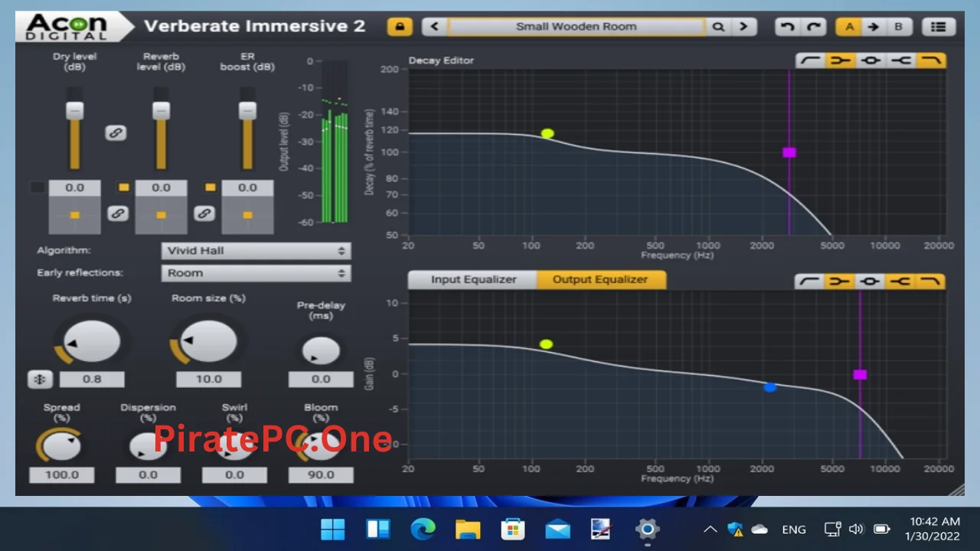
Task: Open the Algorithm dropdown showing Vivid Hall
Action: coord(256,251)
